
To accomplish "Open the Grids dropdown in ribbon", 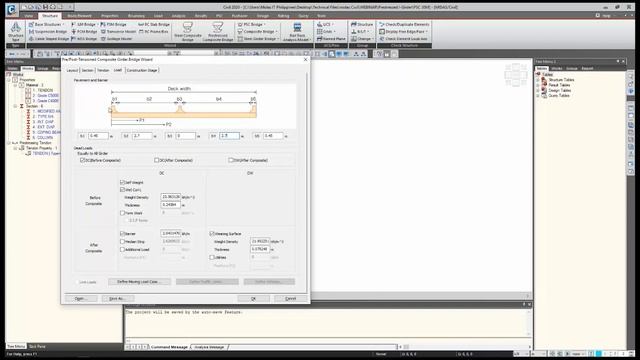I will point(326,31).
